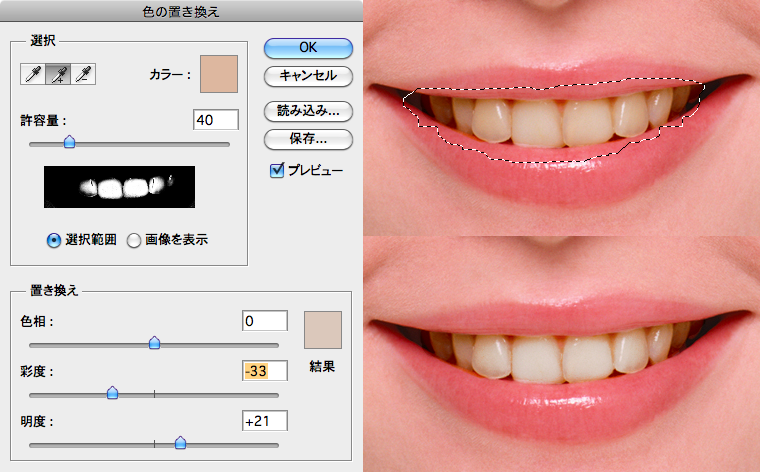This screenshot has width=760, height=472.
Task: Click the 読み込み... load button
Action: click(x=308, y=110)
